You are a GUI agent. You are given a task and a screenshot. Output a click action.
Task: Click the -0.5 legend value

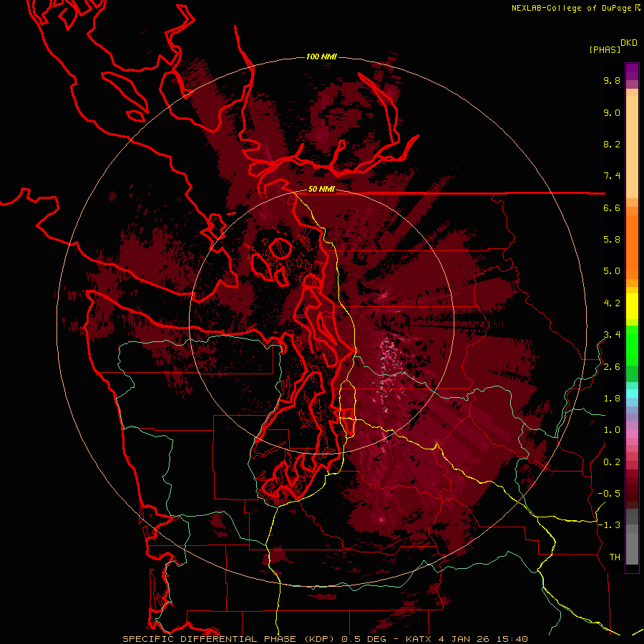pos(609,494)
